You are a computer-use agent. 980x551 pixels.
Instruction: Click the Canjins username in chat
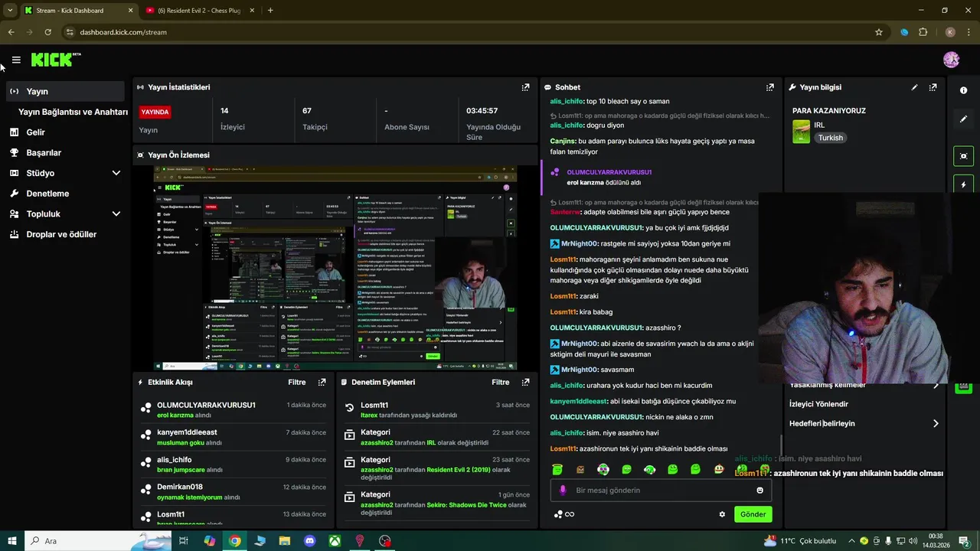(563, 141)
